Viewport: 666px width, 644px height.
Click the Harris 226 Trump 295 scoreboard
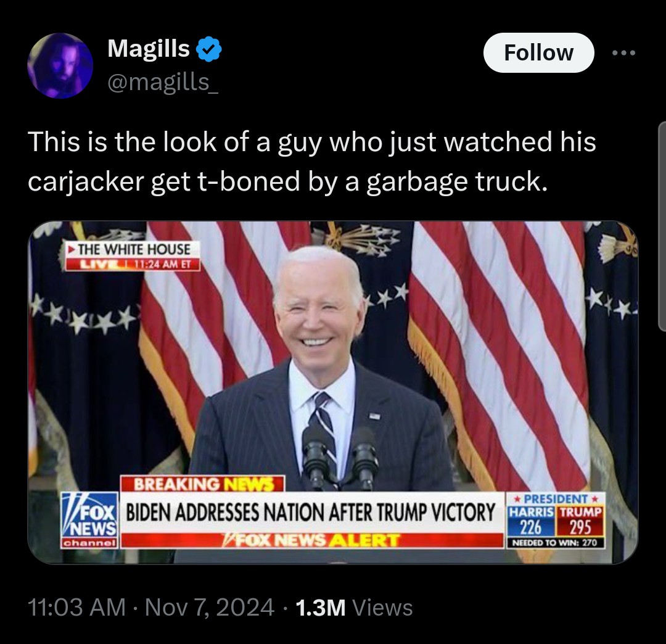click(556, 521)
